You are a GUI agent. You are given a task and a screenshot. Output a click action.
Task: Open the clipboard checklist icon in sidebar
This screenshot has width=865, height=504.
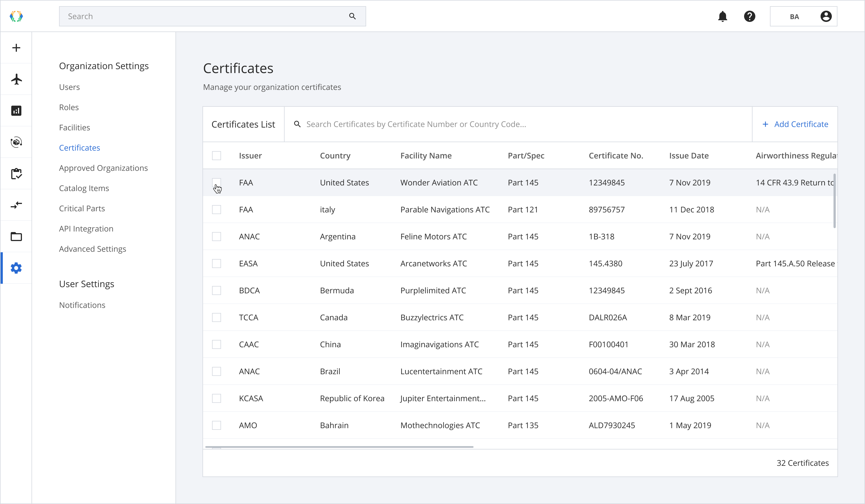(16, 174)
